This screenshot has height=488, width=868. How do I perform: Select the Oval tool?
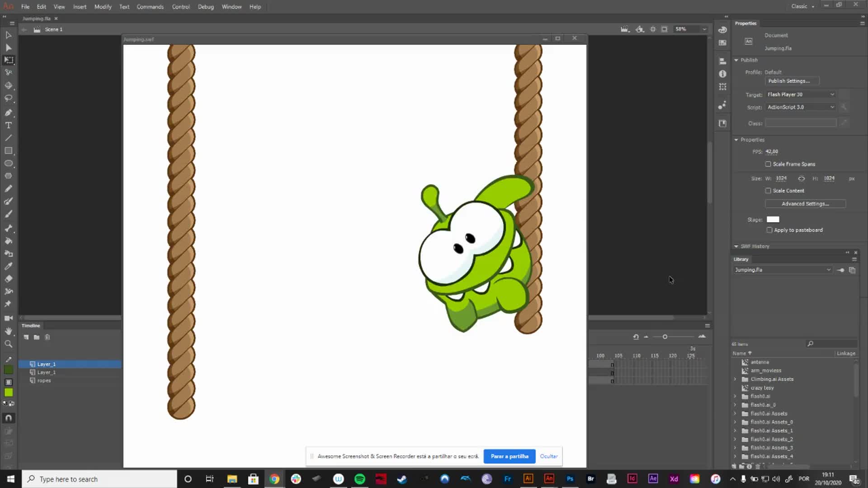pyautogui.click(x=8, y=163)
